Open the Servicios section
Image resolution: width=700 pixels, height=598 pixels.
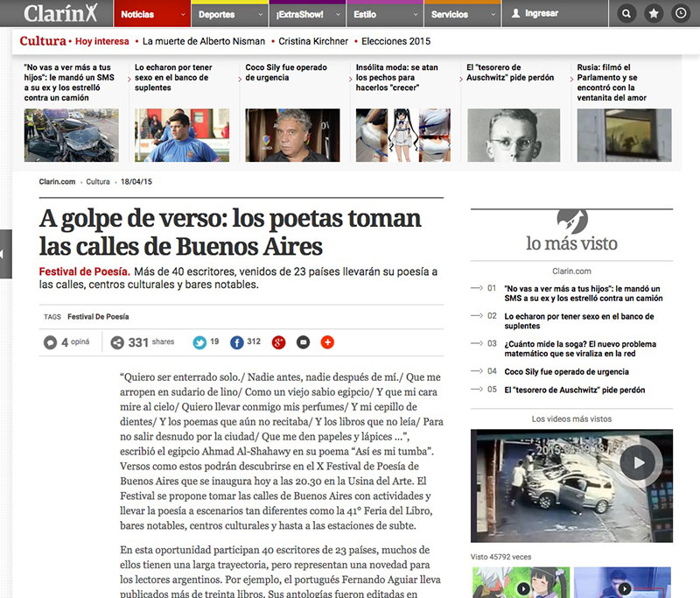pyautogui.click(x=450, y=14)
